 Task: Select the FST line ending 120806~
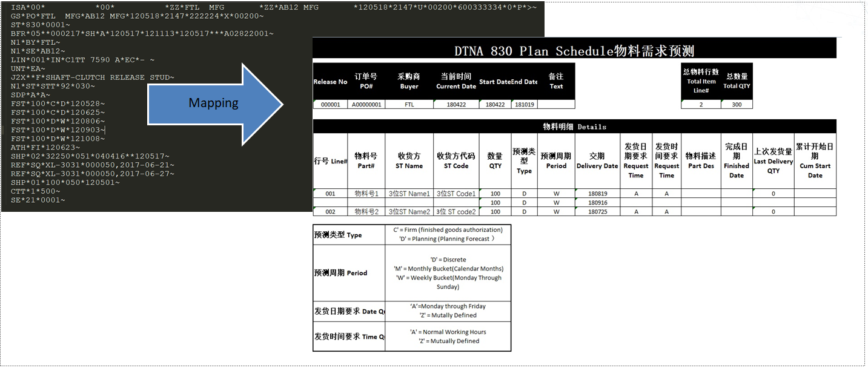point(58,121)
